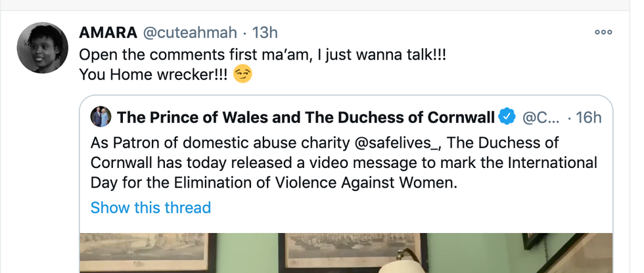Viewport: 644px width, 273px height.
Task: Open the three-dot more options menu
Action: 603,31
